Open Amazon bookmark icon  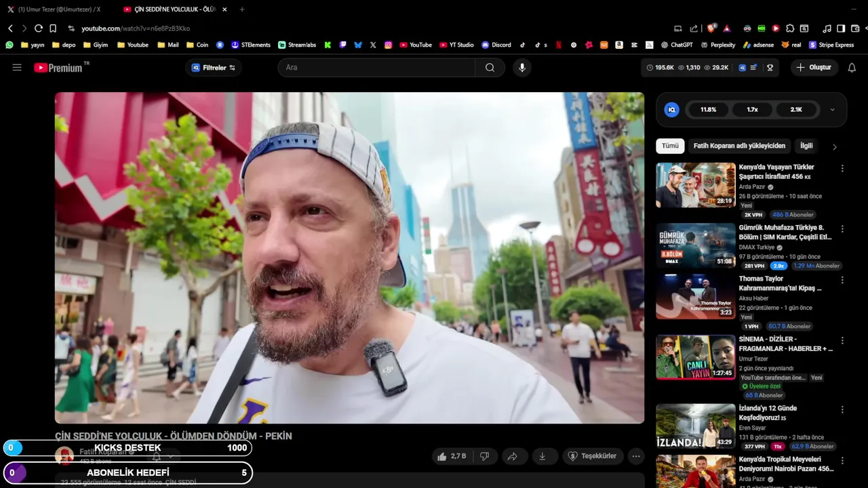(619, 45)
